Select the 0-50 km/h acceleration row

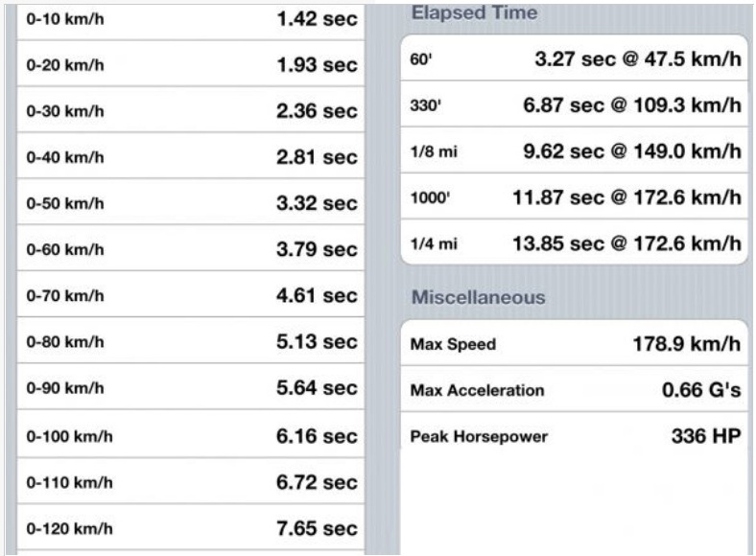(192, 203)
